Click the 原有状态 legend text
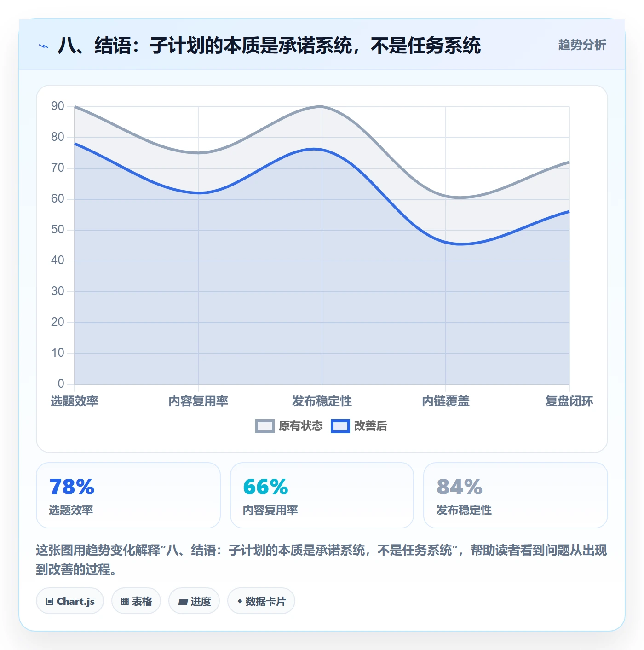Image resolution: width=644 pixels, height=650 pixels. [301, 426]
